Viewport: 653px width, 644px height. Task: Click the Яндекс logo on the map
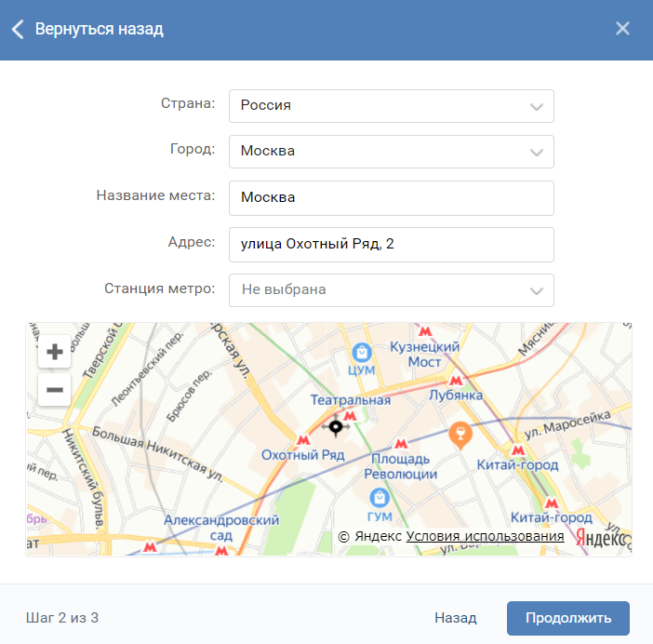tap(603, 538)
